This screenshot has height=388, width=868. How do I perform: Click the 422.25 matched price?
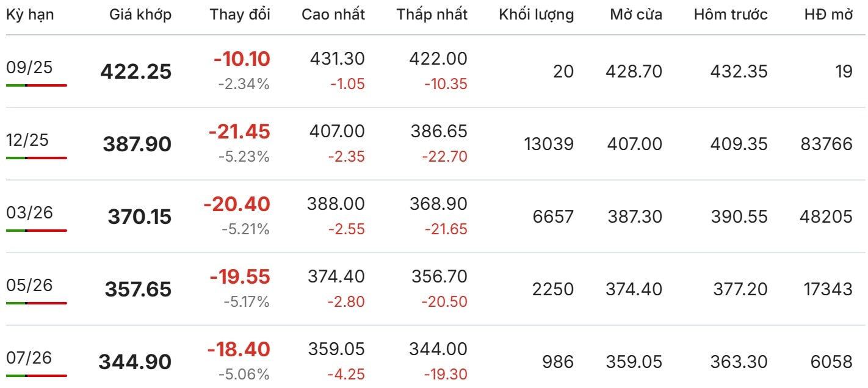(x=136, y=72)
